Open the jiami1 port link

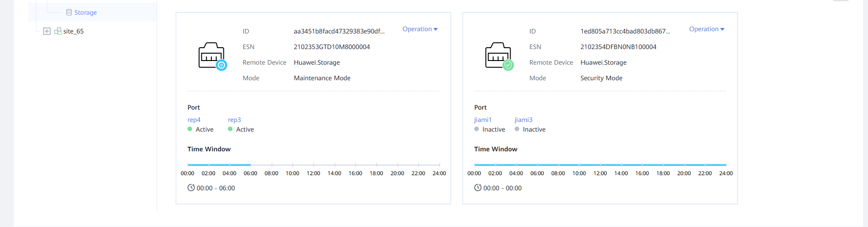(482, 120)
